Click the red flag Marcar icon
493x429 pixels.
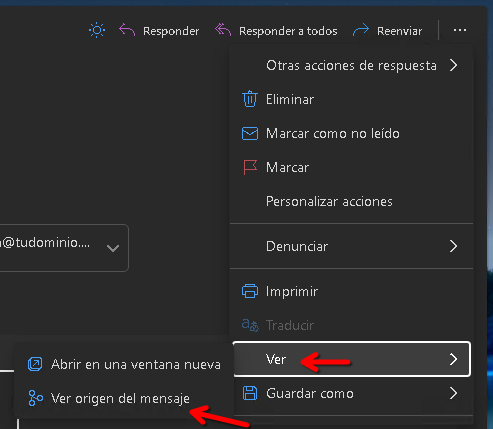tap(250, 167)
